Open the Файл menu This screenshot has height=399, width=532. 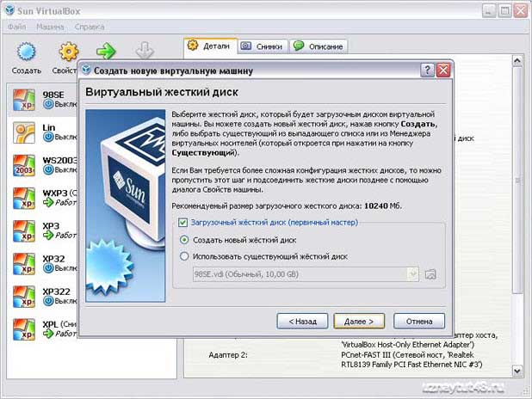point(17,27)
